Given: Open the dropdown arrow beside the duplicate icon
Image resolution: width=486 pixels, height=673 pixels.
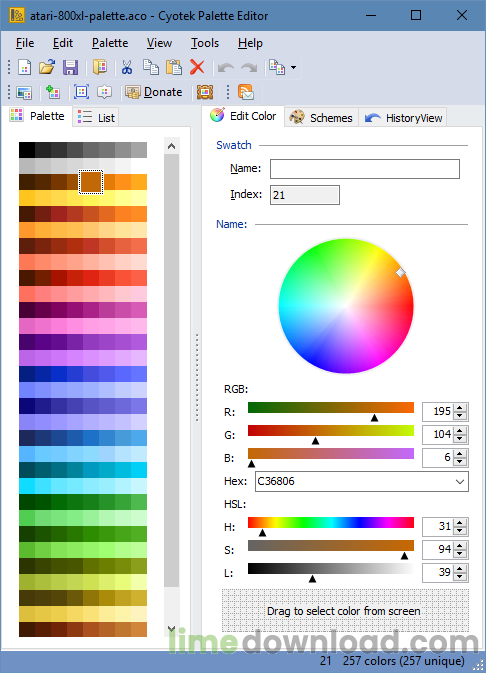Looking at the screenshot, I should point(294,67).
